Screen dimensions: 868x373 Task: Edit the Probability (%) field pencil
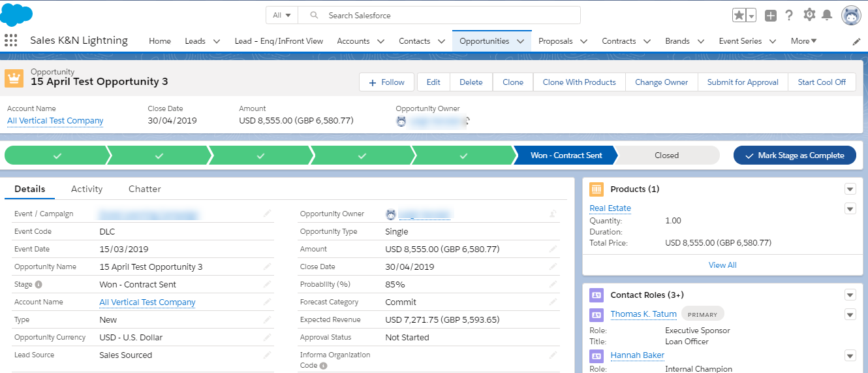point(553,284)
